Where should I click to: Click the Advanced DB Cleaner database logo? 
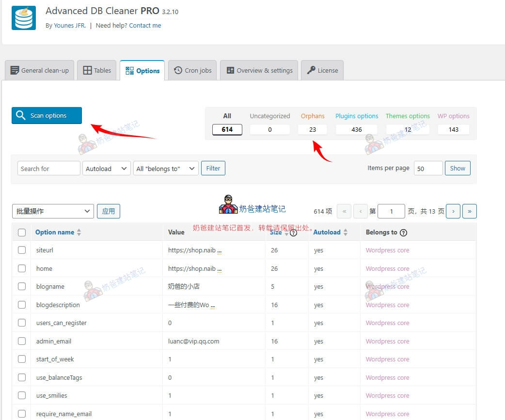click(x=24, y=18)
